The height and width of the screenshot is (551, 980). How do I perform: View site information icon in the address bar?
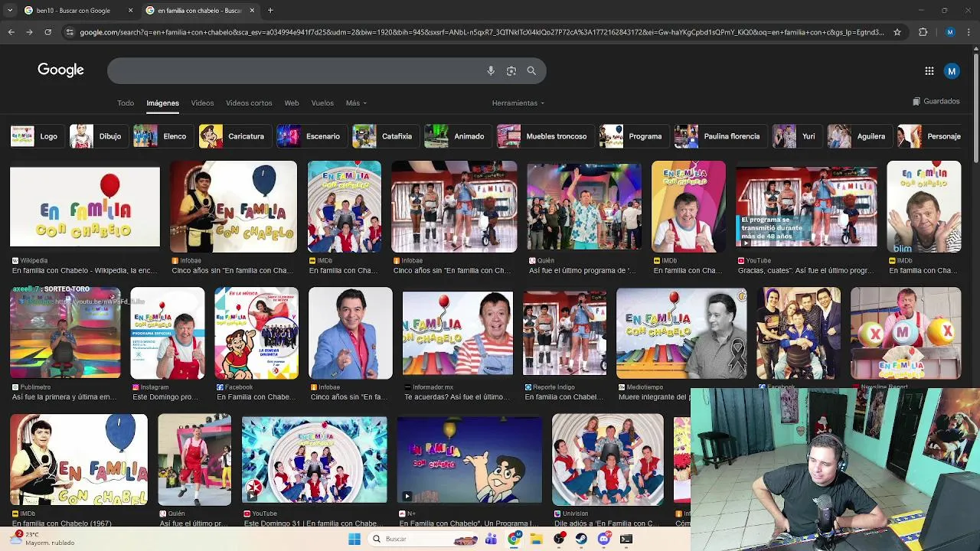[x=70, y=32]
